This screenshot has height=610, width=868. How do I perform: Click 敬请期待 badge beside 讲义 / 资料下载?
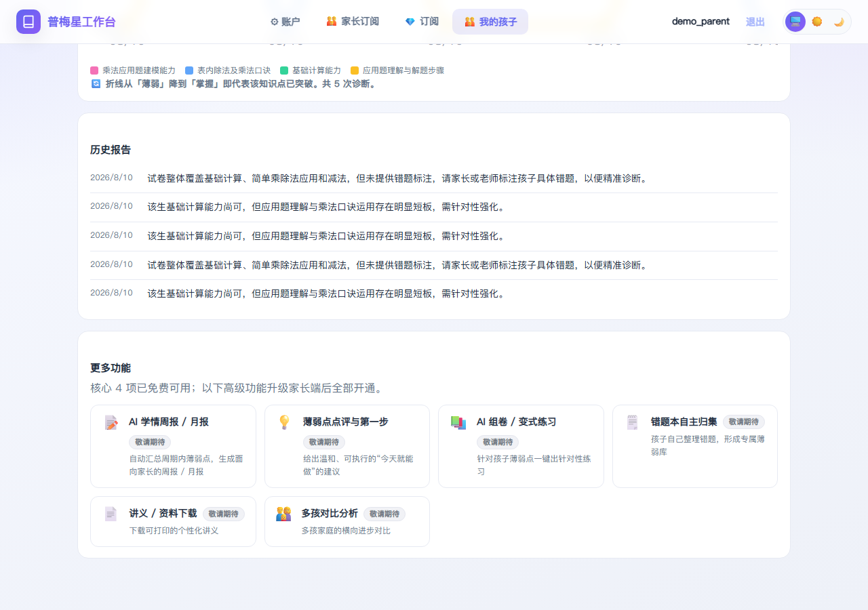224,514
